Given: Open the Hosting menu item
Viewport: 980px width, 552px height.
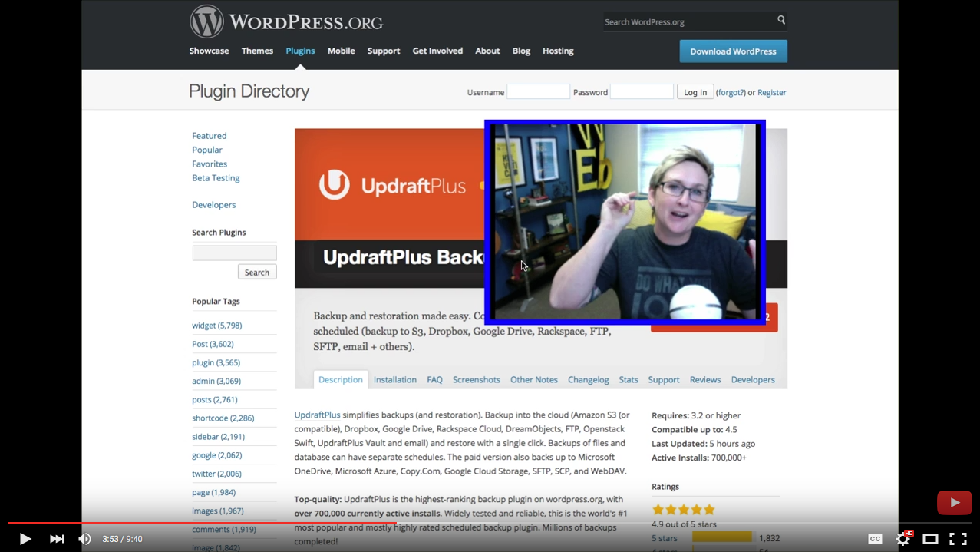Looking at the screenshot, I should point(558,51).
